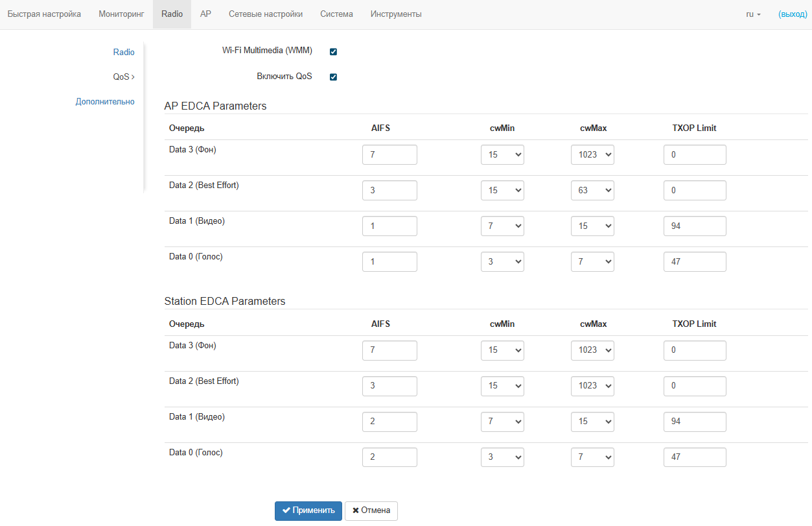This screenshot has height=526, width=812.
Task: Click the (выход) logout link
Action: click(x=793, y=14)
